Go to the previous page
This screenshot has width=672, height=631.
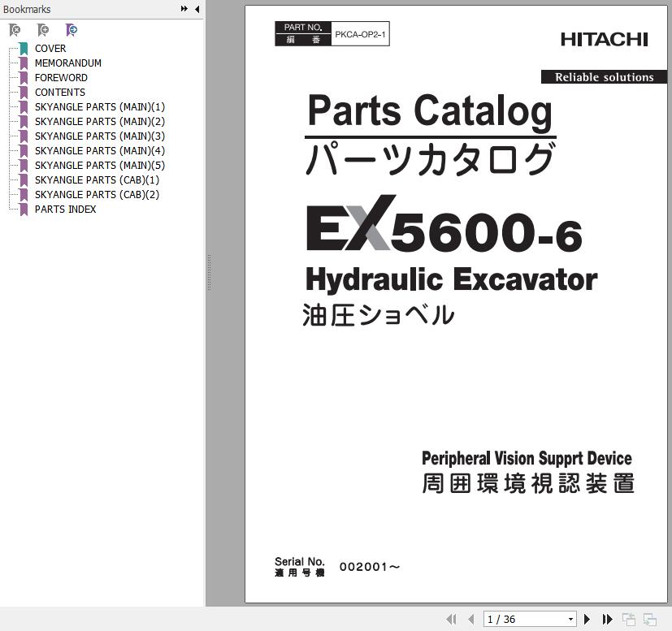point(471,619)
